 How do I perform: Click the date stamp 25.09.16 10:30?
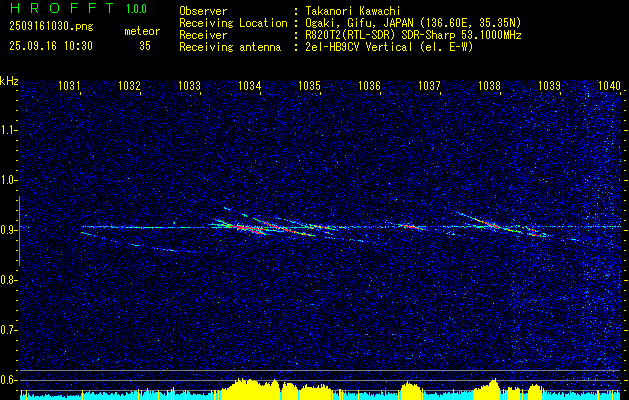tap(51, 46)
